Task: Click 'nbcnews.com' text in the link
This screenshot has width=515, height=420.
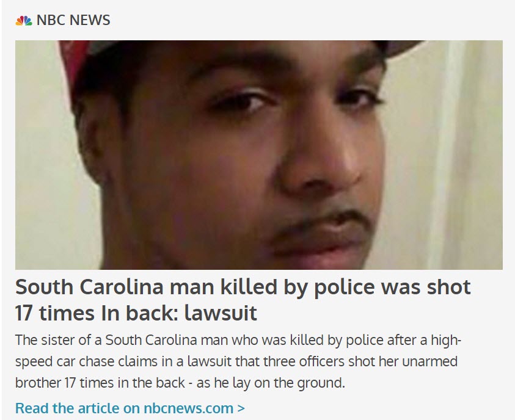Action: (189, 408)
